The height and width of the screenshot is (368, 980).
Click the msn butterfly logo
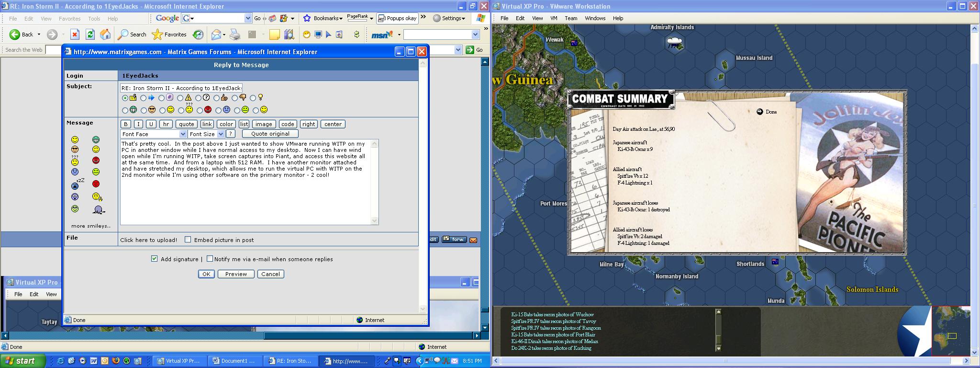coord(382,34)
